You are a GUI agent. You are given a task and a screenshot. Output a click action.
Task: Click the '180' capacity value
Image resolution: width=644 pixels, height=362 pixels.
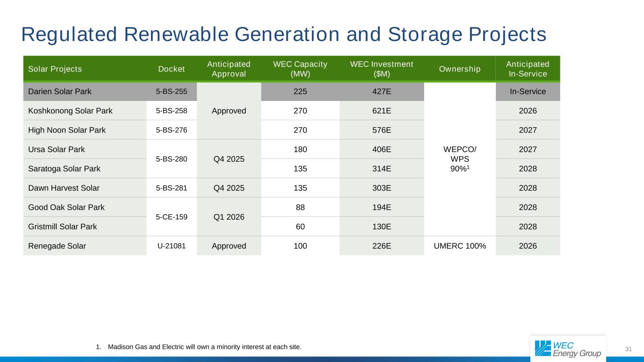pos(300,149)
